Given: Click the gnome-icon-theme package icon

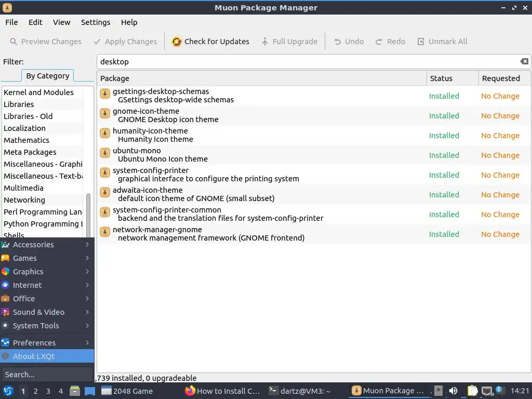Looking at the screenshot, I should (105, 113).
